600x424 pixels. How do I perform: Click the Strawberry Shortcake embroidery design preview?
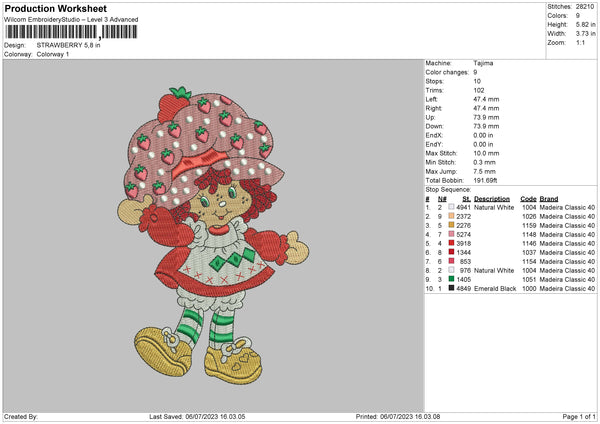pyautogui.click(x=213, y=236)
